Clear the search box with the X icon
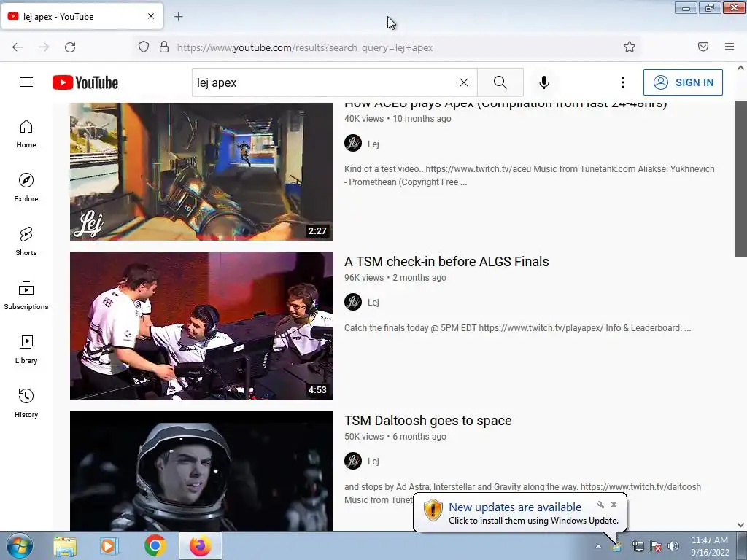Viewport: 747px width, 560px height. point(463,82)
